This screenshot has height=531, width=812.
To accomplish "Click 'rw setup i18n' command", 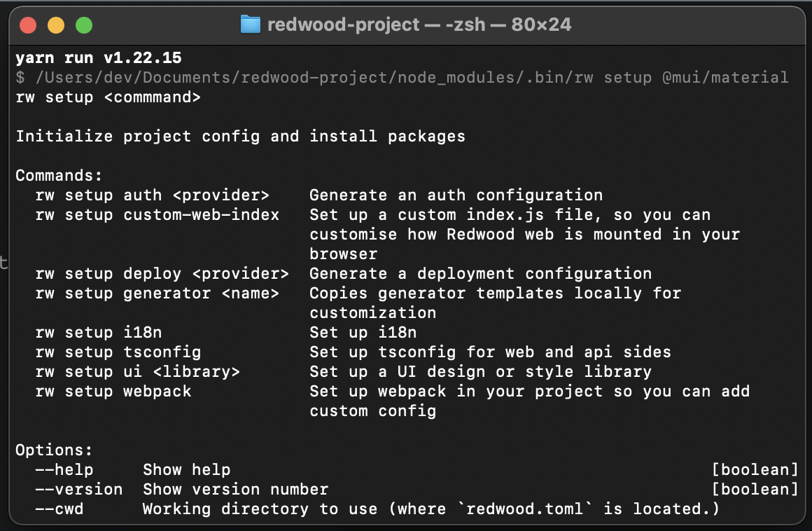I will (99, 333).
